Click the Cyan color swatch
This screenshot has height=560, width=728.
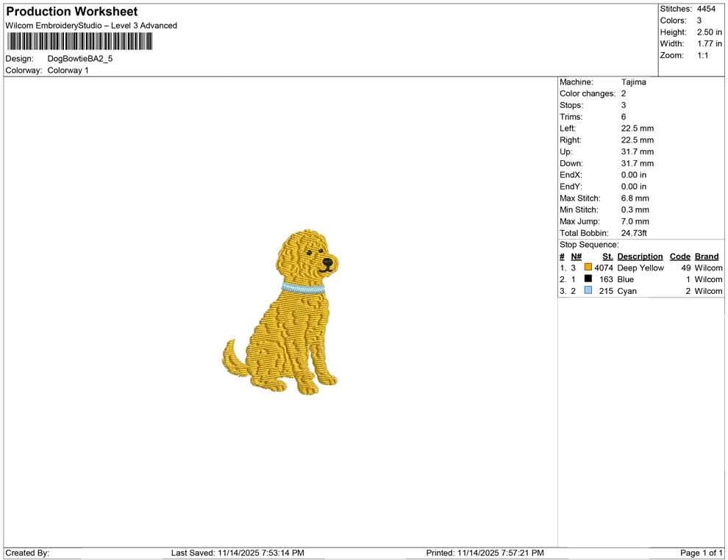point(588,290)
